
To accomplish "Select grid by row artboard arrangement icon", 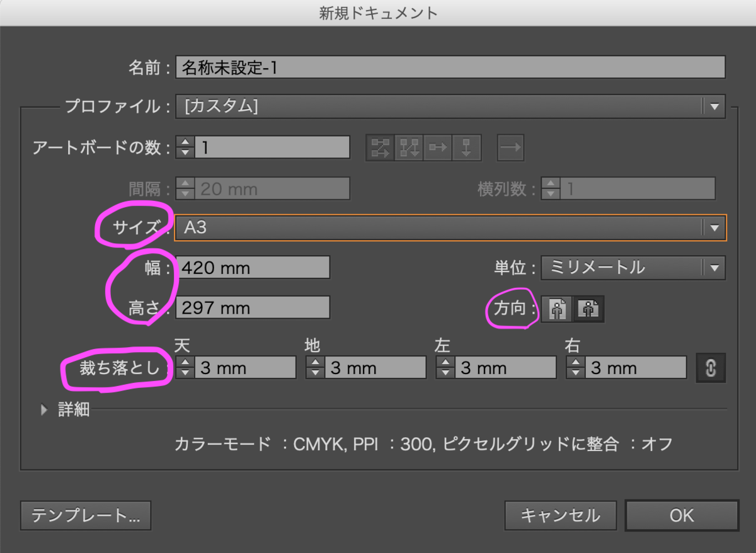I will coord(381,148).
